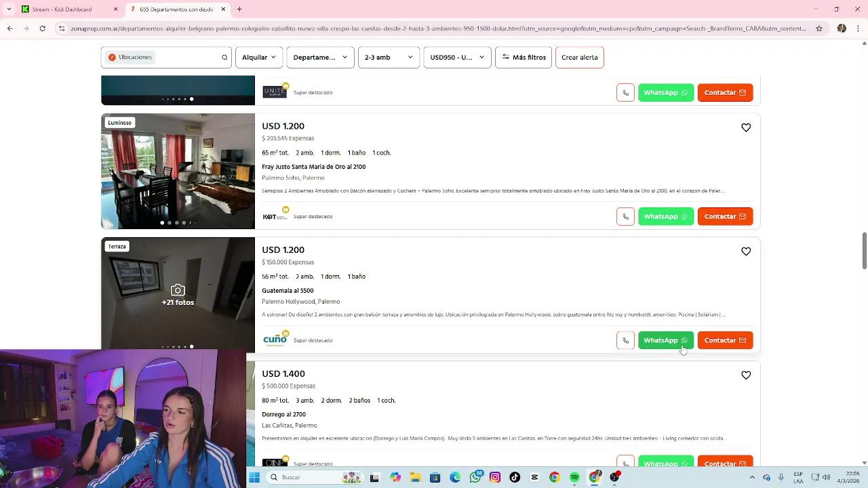
Task: Open Spotify from the taskbar
Action: (574, 477)
